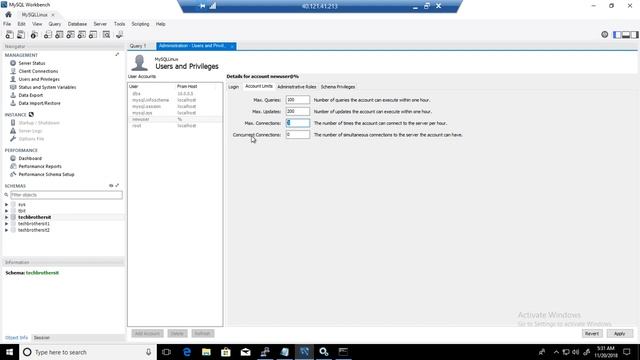This screenshot has width=640, height=360.
Task: Open Performance Schema Setup
Action: [47, 174]
